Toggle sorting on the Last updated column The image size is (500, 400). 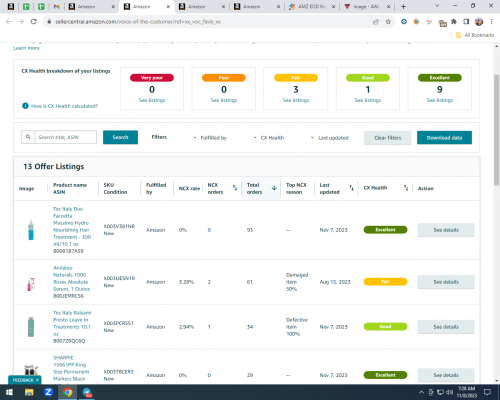[351, 188]
